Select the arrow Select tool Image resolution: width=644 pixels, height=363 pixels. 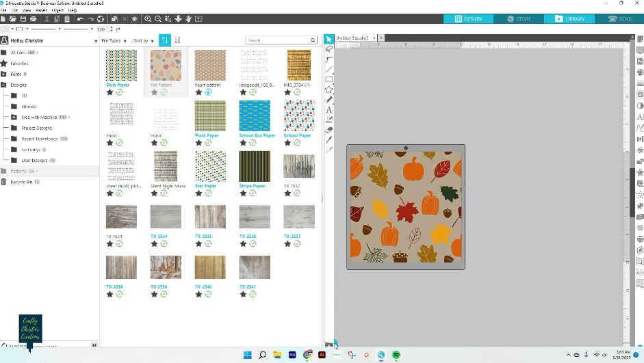329,39
